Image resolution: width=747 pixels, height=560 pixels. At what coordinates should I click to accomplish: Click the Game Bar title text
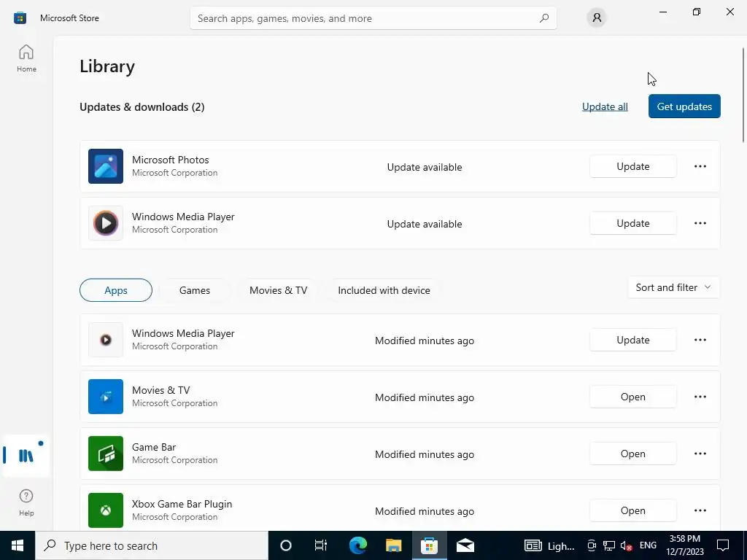click(154, 447)
